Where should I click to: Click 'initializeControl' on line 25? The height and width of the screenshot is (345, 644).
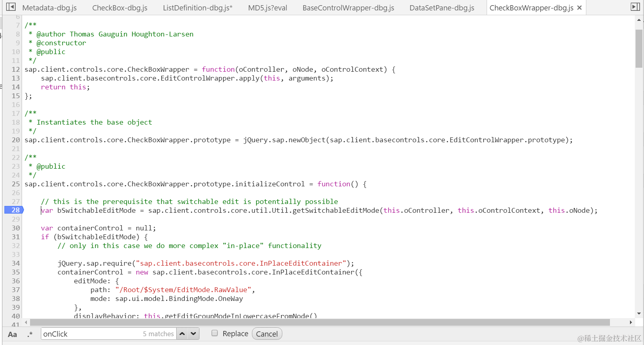click(x=270, y=184)
